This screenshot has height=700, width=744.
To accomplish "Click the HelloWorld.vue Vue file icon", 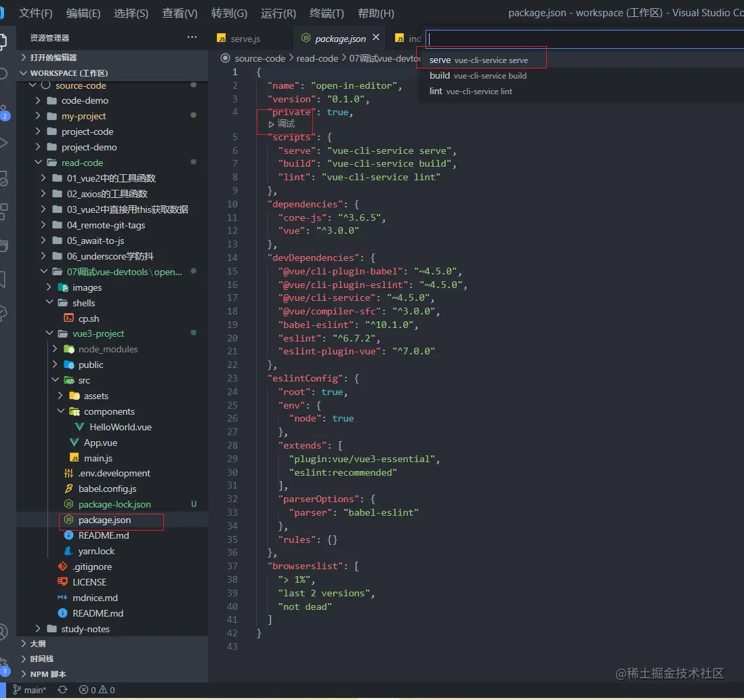I will click(x=80, y=427).
